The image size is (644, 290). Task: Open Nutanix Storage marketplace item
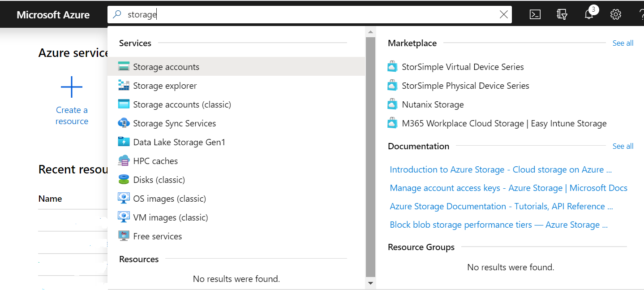pyautogui.click(x=433, y=104)
